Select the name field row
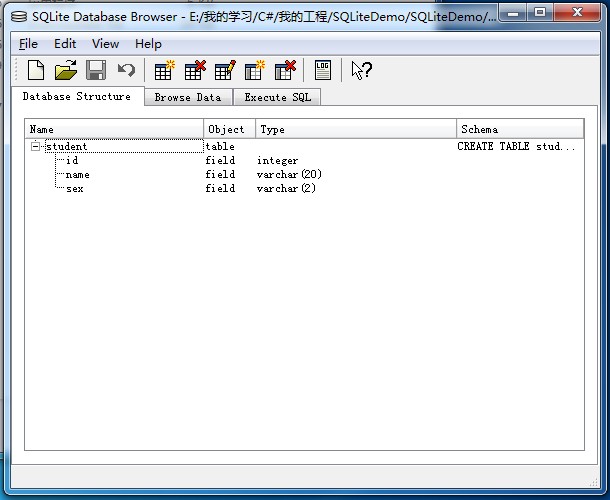Viewport: 610px width, 500px height. 304,174
